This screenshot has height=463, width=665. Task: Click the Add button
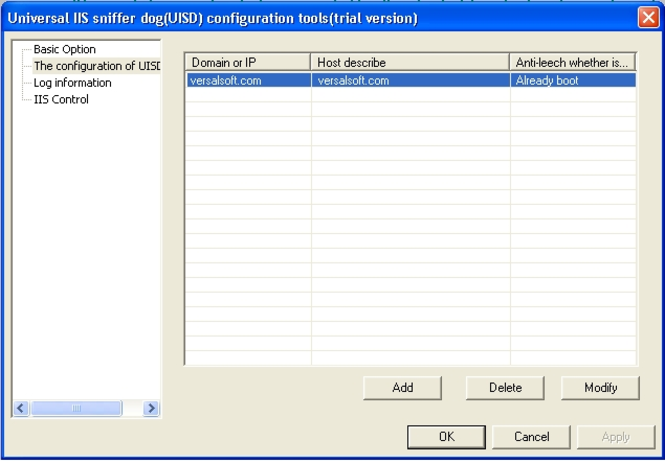[402, 388]
